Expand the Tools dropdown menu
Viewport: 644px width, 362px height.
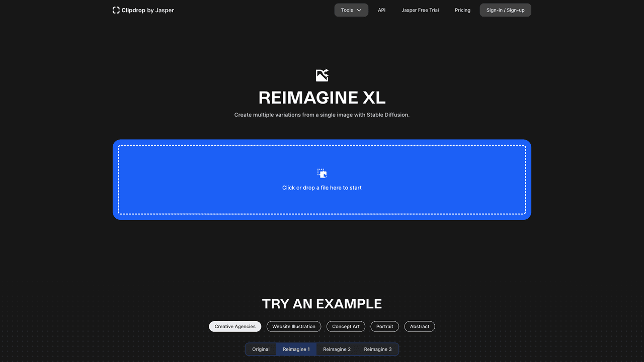pos(351,10)
